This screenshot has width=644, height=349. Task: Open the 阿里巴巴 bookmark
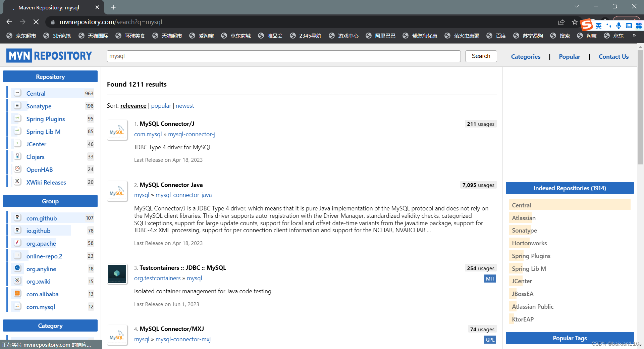pos(381,36)
